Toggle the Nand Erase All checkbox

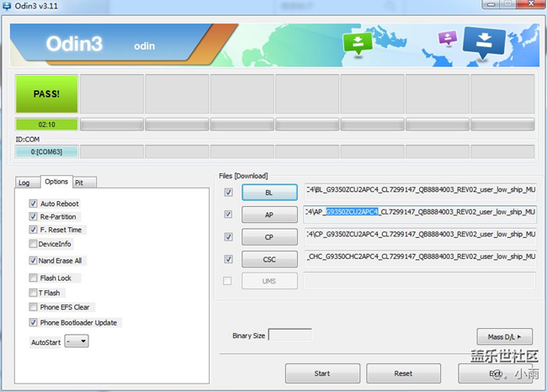33,261
